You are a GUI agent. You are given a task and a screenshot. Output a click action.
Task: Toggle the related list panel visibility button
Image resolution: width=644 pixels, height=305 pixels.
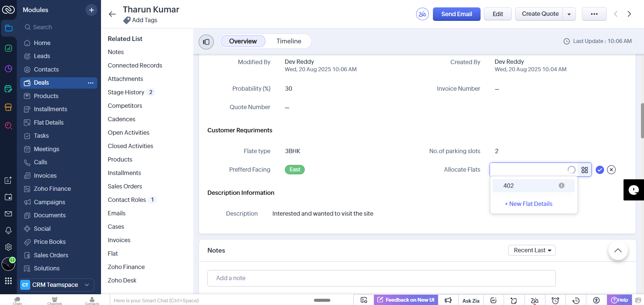coord(206,42)
